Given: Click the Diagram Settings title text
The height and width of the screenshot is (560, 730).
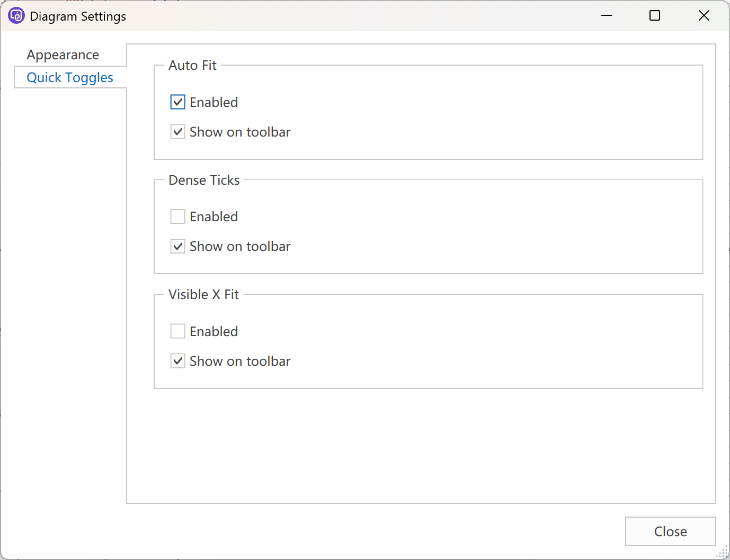Looking at the screenshot, I should pyautogui.click(x=78, y=16).
